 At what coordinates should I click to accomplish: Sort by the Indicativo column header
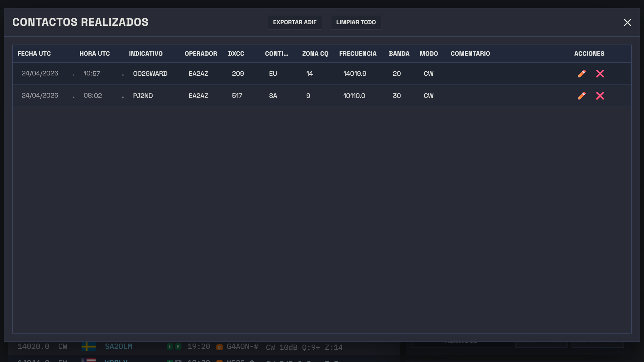pos(146,54)
